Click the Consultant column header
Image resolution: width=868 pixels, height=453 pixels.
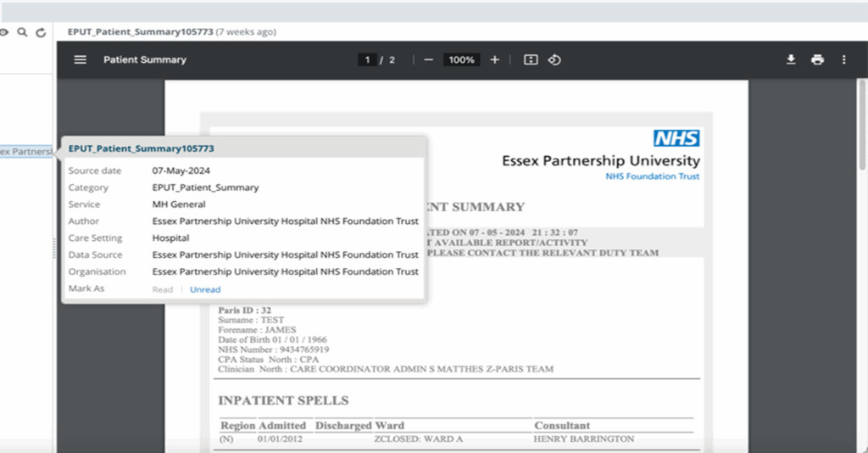[562, 425]
